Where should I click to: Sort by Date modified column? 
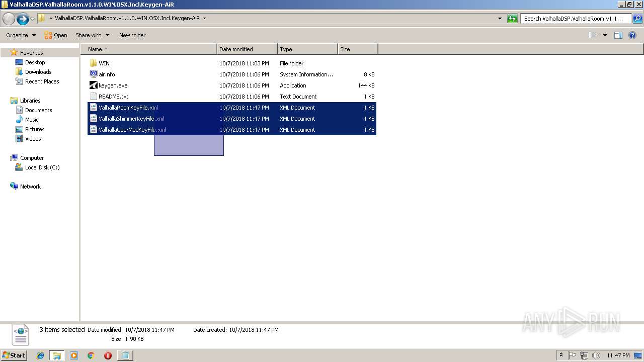[x=247, y=49]
